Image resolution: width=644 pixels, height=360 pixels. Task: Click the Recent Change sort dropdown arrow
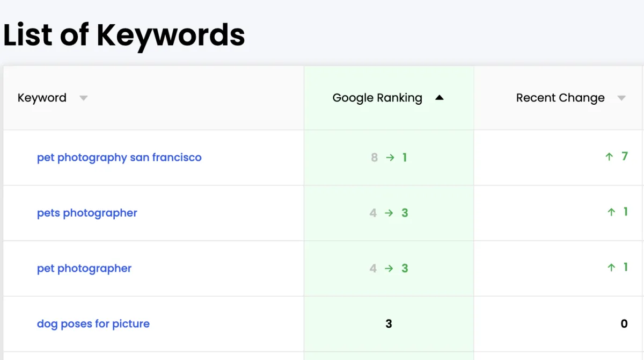pyautogui.click(x=621, y=98)
